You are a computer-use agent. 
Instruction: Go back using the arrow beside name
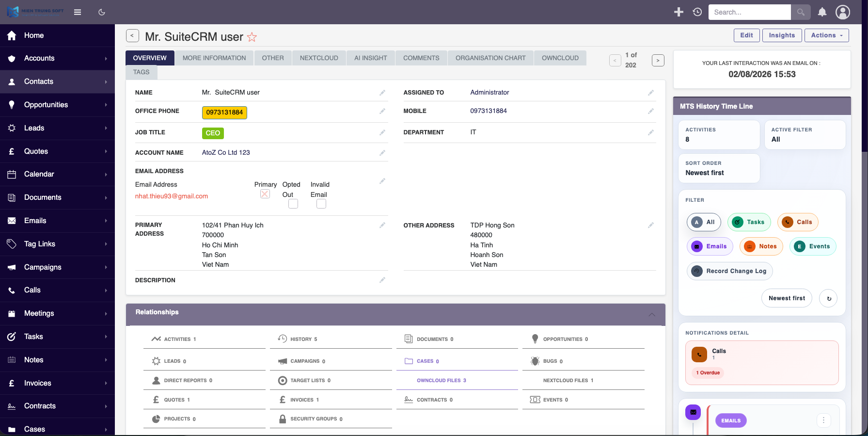click(x=132, y=36)
